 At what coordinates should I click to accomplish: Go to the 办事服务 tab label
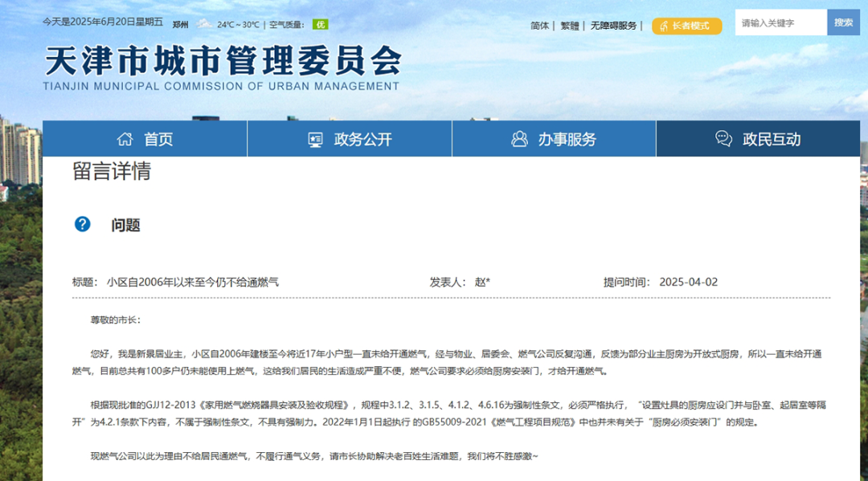pos(567,139)
